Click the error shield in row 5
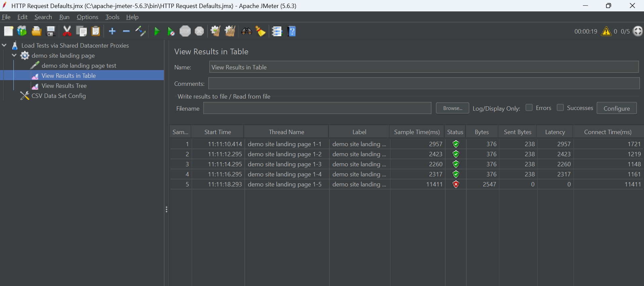Screen dimensions: 644x286 [x=456, y=184]
